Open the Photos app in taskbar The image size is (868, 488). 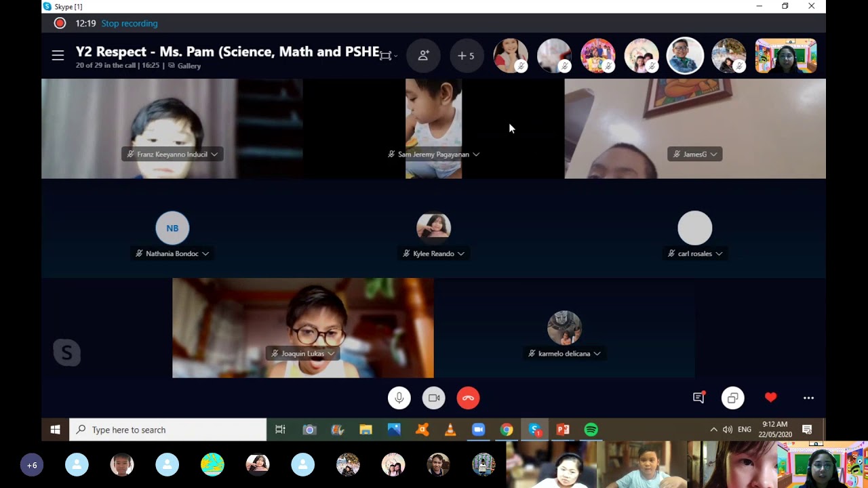coord(394,430)
